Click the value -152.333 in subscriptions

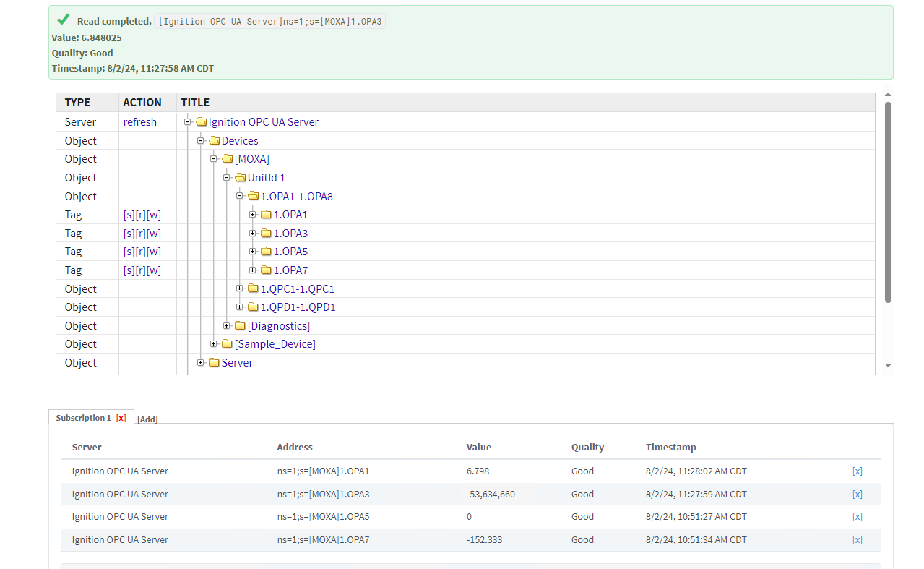pos(485,540)
